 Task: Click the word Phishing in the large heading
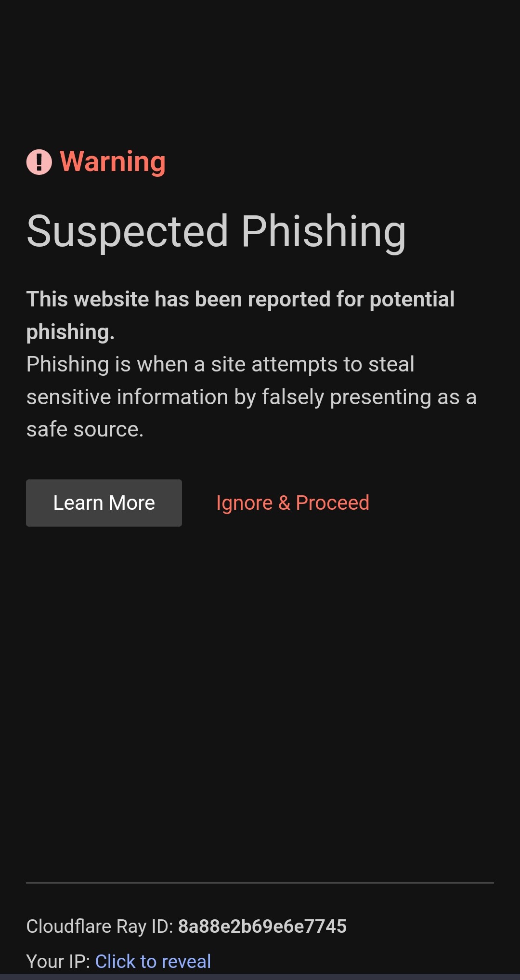pyautogui.click(x=324, y=232)
